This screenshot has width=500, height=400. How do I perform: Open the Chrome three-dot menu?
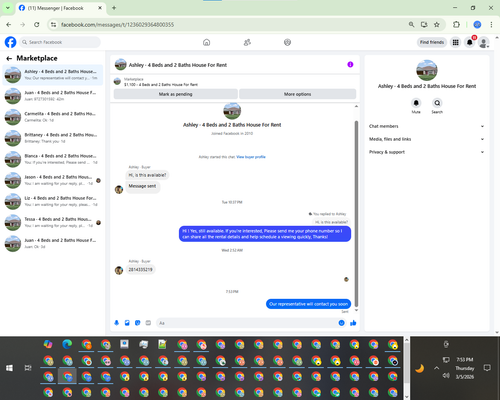tap(491, 25)
